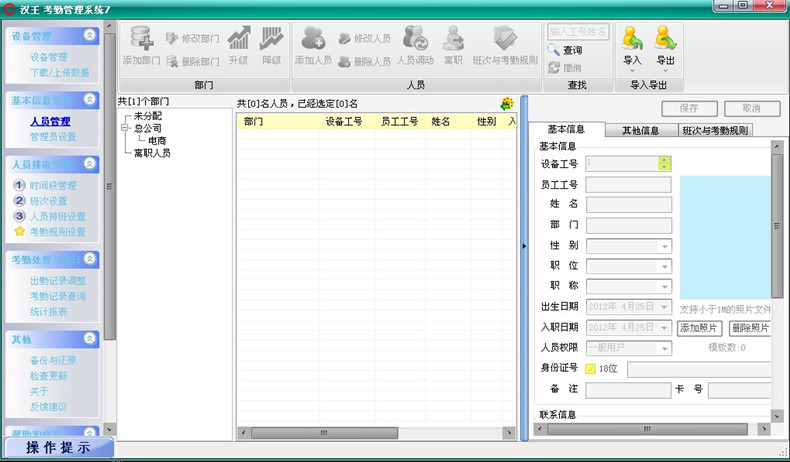
Task: Select 离职人员 in the department tree
Action: (x=152, y=153)
